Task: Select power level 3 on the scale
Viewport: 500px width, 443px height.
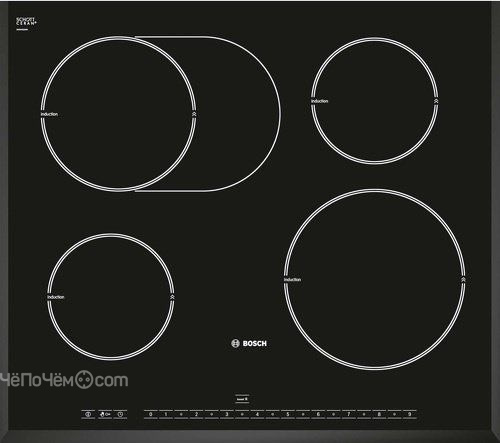Action: 227,414
